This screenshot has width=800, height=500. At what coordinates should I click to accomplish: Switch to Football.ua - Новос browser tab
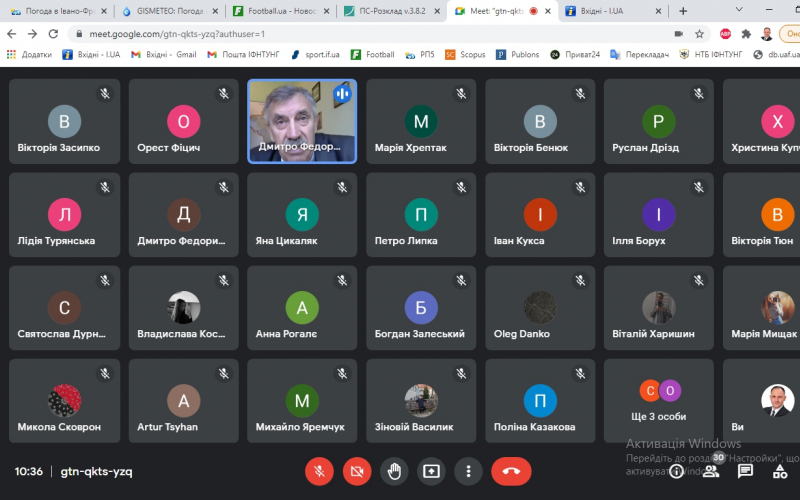click(281, 11)
